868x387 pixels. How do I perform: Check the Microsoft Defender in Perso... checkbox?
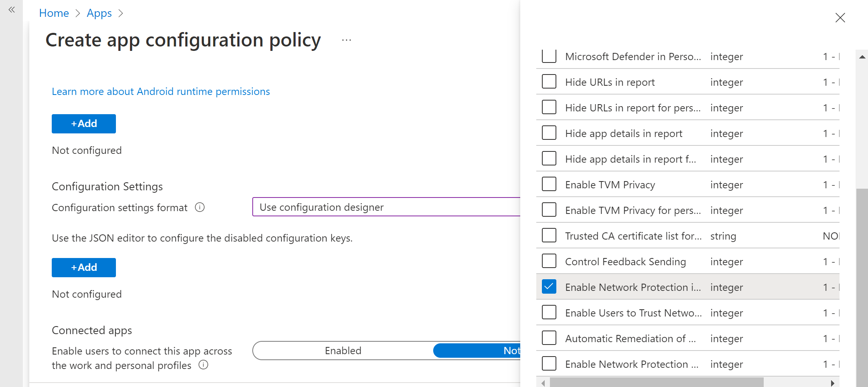549,56
